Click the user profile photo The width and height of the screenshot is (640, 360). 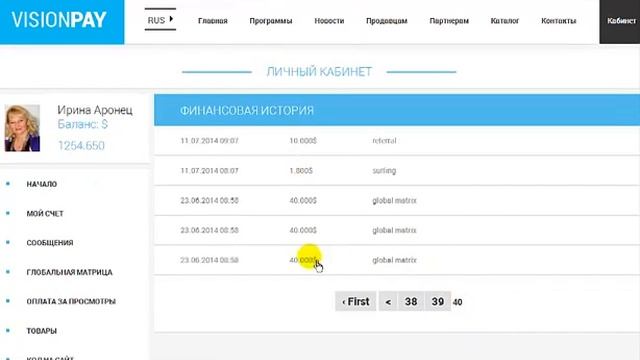tap(22, 128)
